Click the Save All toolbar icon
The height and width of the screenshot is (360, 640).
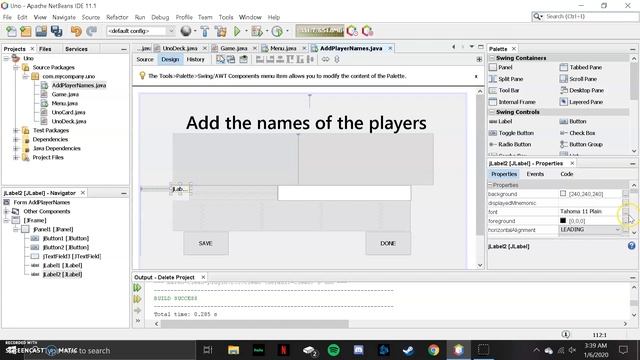(56, 31)
